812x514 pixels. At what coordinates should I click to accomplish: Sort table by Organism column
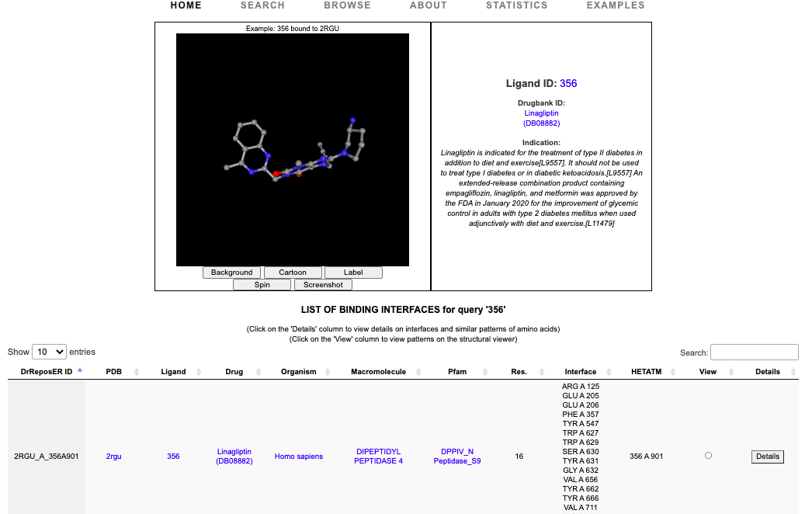click(x=299, y=371)
